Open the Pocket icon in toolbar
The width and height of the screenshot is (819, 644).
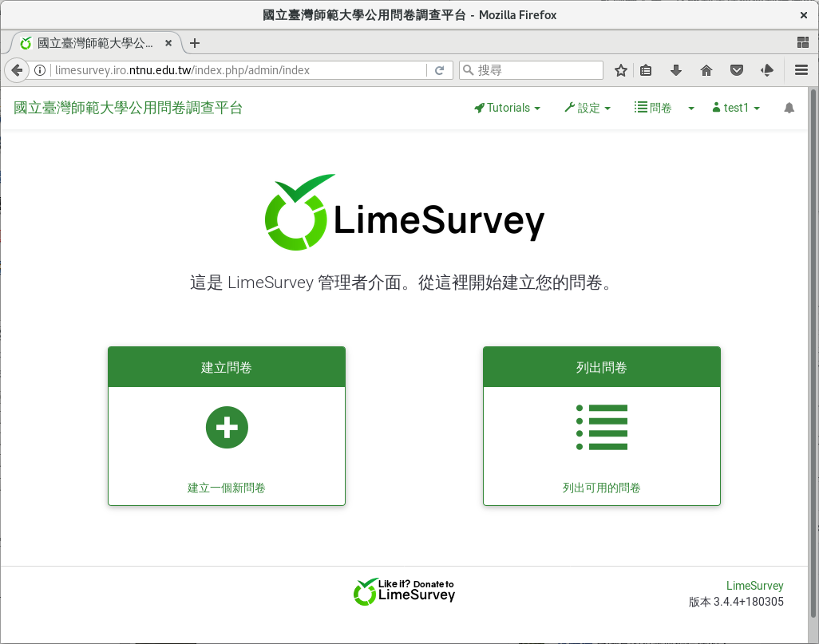pyautogui.click(x=737, y=70)
